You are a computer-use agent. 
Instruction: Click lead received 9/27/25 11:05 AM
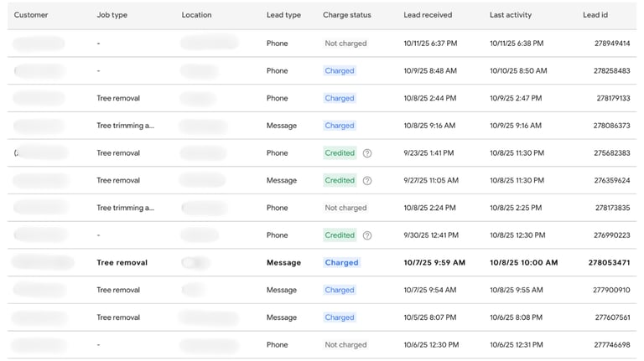click(x=431, y=181)
